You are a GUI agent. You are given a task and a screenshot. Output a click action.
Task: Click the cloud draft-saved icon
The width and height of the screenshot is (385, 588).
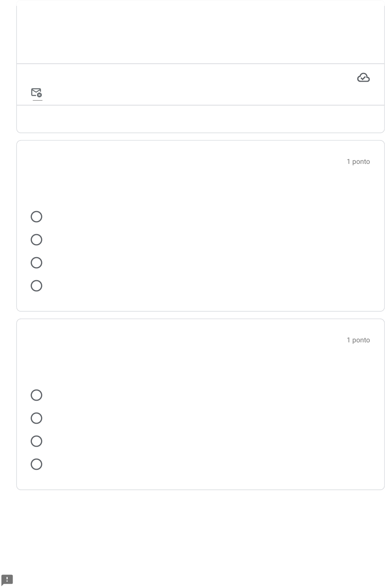click(x=363, y=78)
